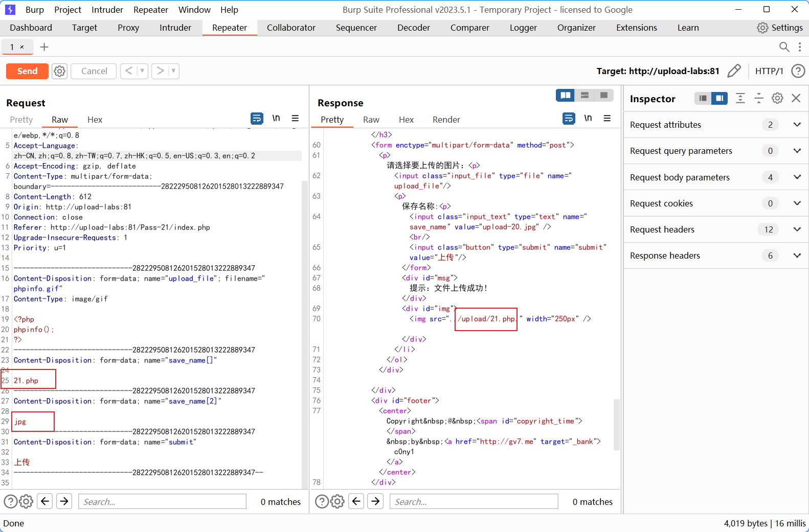Close Repeater tab 1
The height and width of the screenshot is (532, 809).
coord(22,47)
